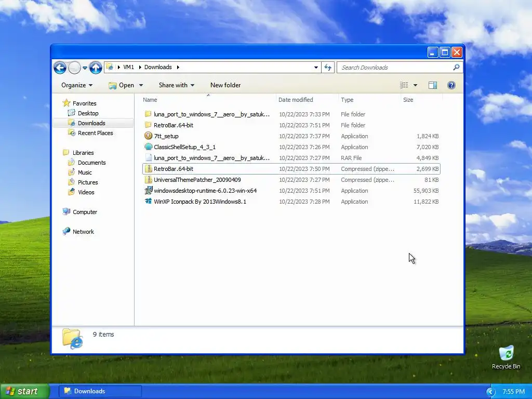Image resolution: width=532 pixels, height=399 pixels.
Task: Show hidden icons in the system tray
Action: click(x=490, y=392)
